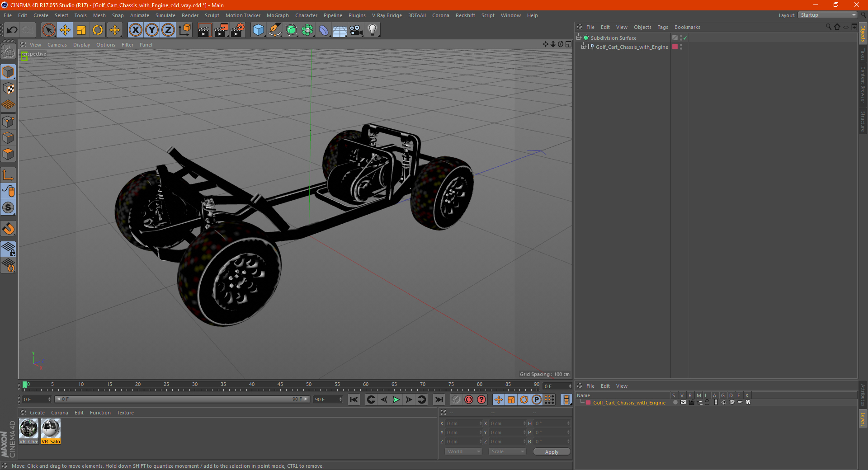The width and height of the screenshot is (868, 470).
Task: Apply coordinate changes
Action: pos(552,452)
